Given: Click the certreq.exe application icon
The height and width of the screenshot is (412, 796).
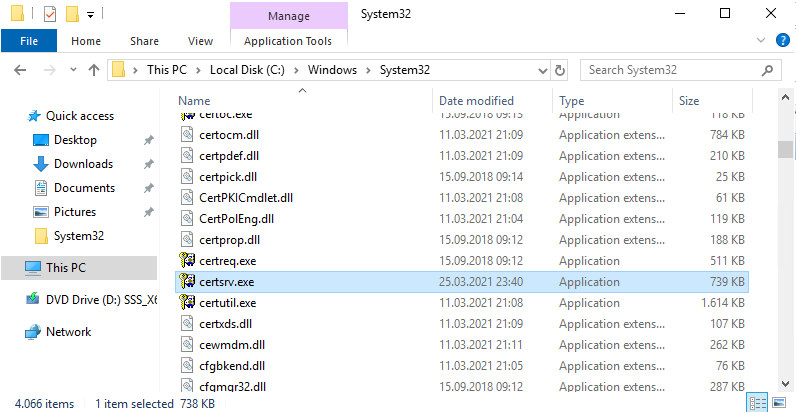Looking at the screenshot, I should pos(187,260).
